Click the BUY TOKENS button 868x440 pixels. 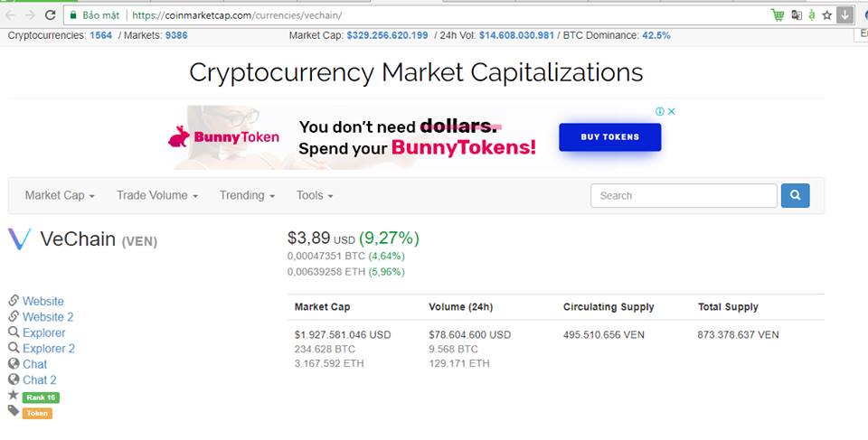click(609, 137)
